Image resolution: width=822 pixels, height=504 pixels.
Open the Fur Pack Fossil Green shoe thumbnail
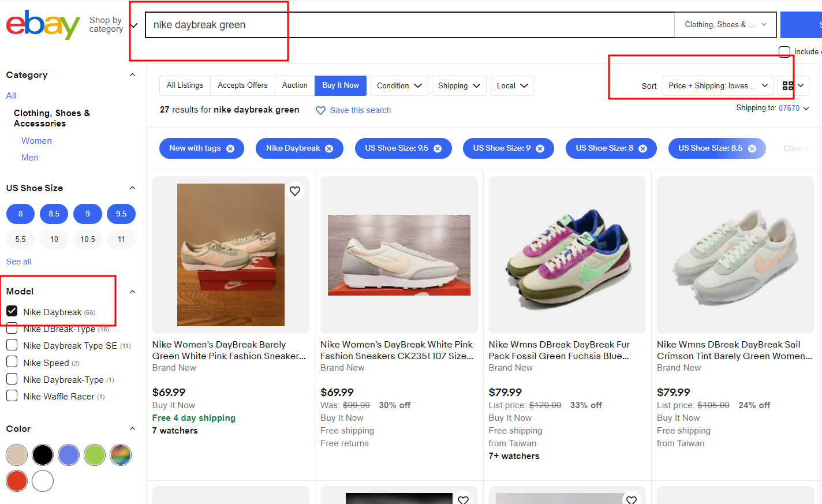(x=567, y=255)
